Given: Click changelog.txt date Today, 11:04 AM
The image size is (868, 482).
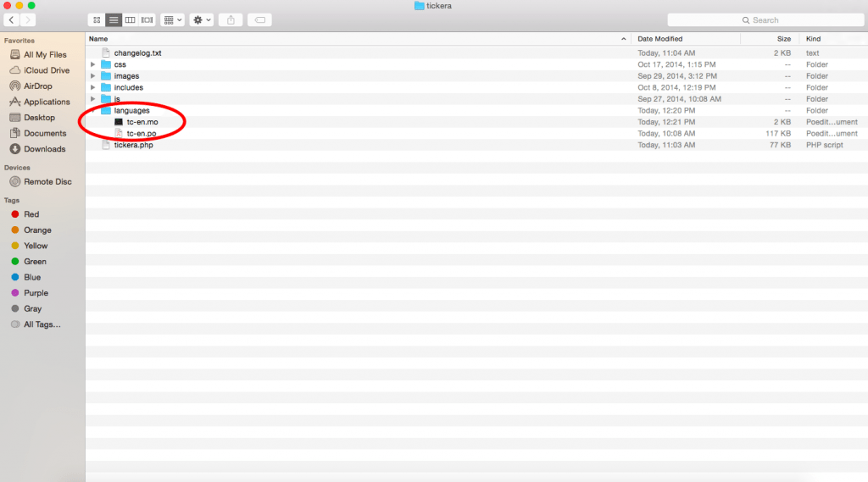Looking at the screenshot, I should click(x=666, y=53).
